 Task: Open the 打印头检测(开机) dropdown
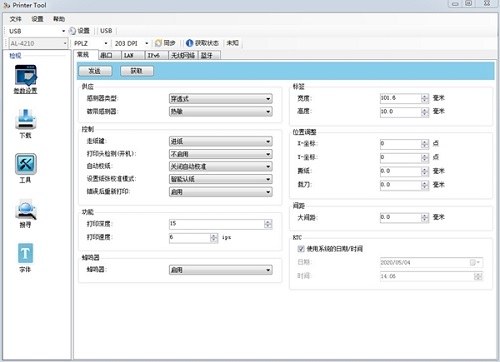[x=221, y=154]
